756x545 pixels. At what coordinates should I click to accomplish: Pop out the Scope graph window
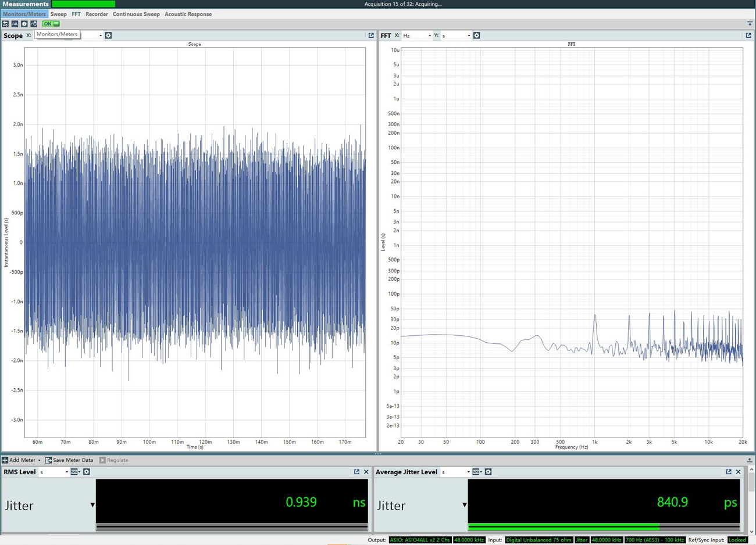pos(371,35)
